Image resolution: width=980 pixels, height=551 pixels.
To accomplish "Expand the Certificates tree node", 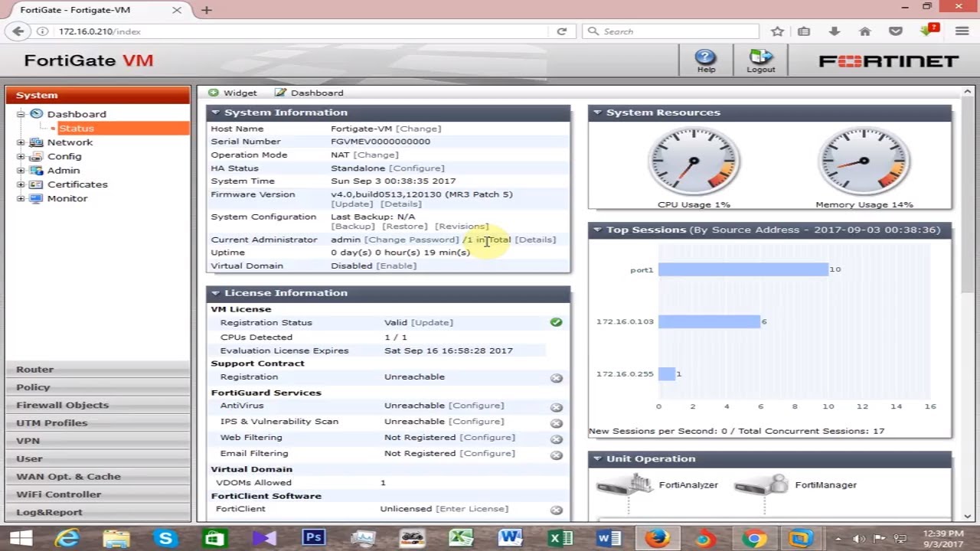I will click(x=21, y=184).
